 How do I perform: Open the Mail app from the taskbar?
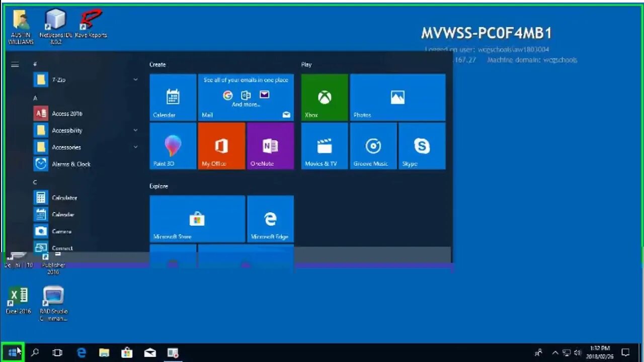click(150, 352)
